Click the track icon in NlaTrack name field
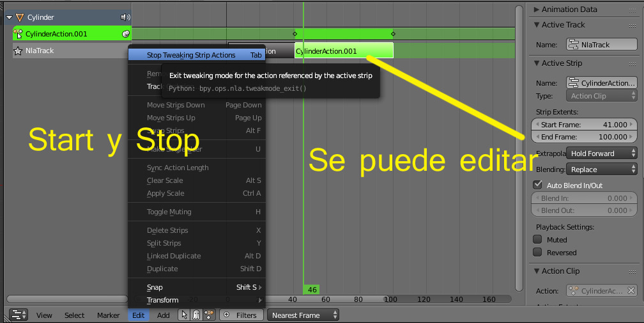This screenshot has height=323, width=644. (x=573, y=44)
